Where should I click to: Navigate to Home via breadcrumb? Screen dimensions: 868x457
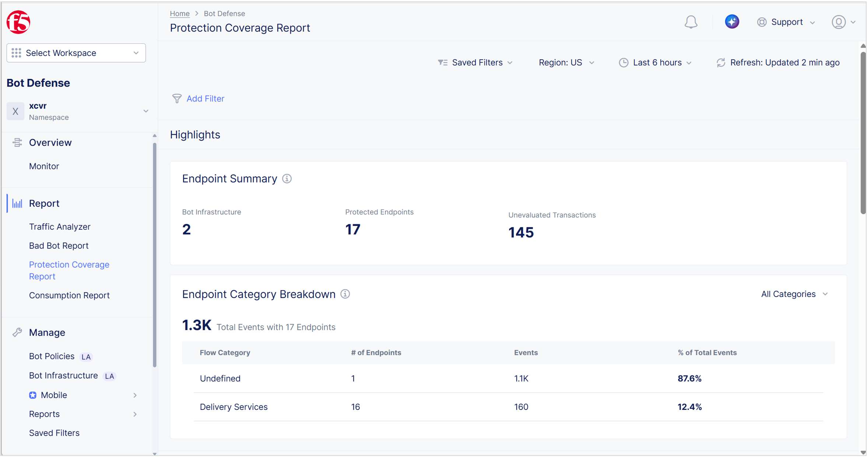pos(180,13)
